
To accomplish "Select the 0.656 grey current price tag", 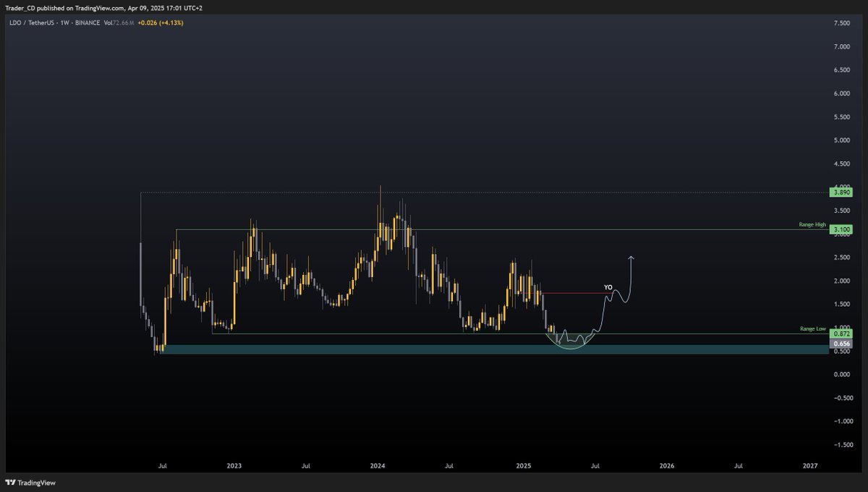I will point(843,344).
